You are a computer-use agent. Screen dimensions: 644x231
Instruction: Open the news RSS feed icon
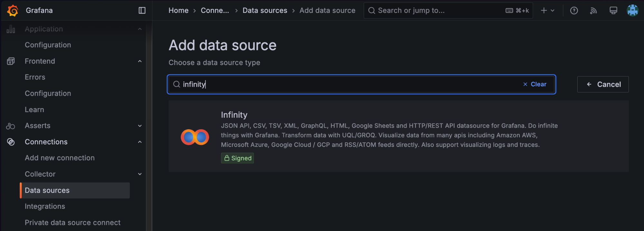click(593, 11)
